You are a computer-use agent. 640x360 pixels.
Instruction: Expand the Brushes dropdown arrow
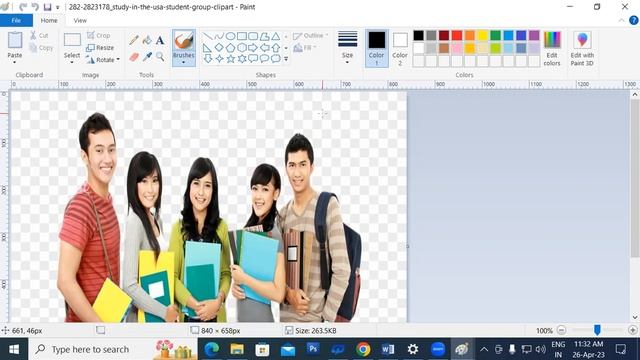(x=184, y=62)
